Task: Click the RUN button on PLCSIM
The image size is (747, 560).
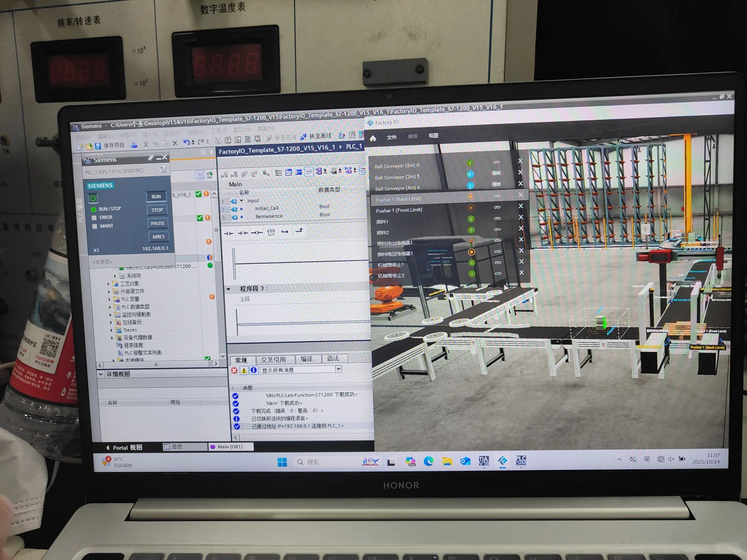Action: [x=156, y=197]
